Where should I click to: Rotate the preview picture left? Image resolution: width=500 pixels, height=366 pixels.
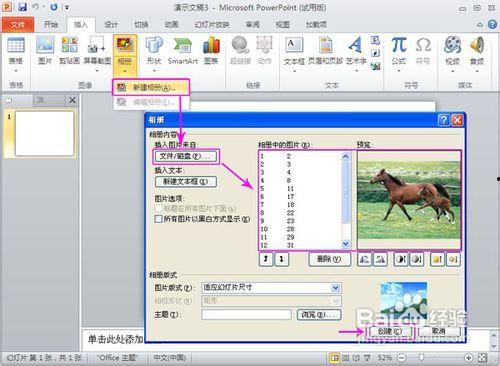point(364,259)
